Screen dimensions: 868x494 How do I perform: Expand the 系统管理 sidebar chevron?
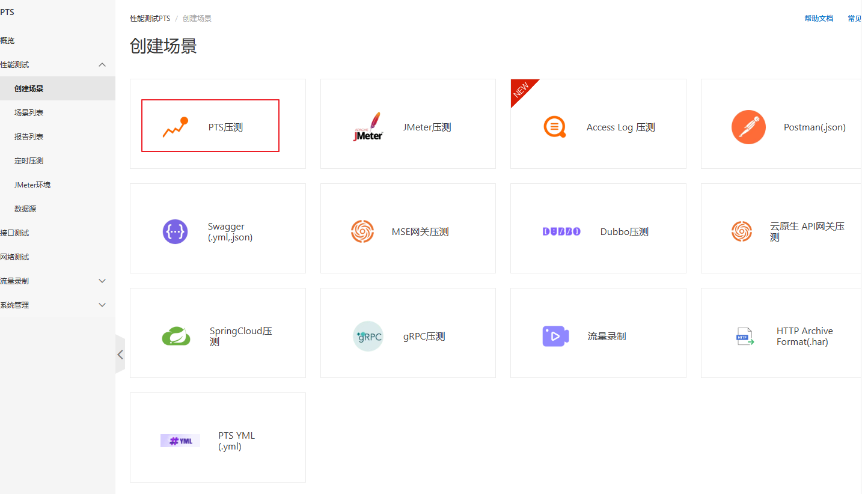pos(102,305)
